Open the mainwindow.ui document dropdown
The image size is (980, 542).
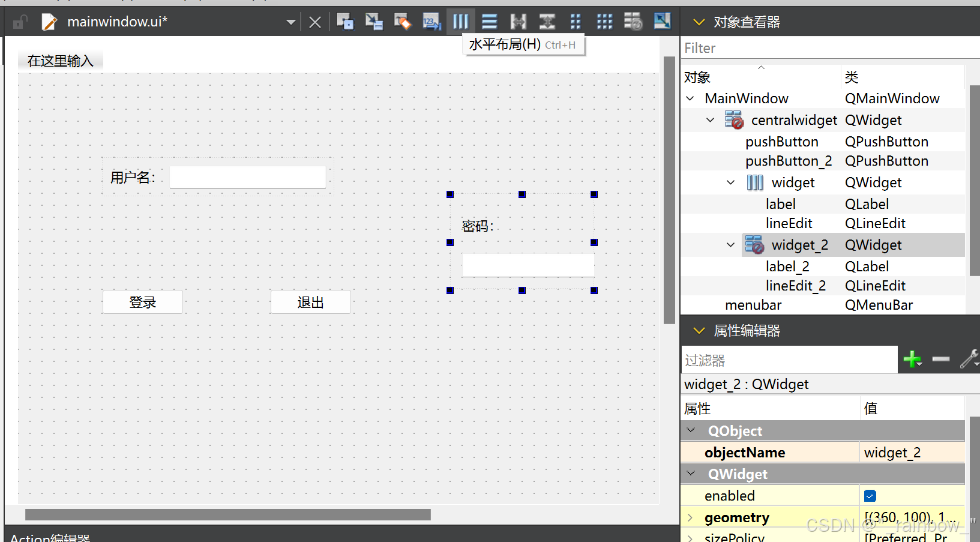click(x=291, y=22)
